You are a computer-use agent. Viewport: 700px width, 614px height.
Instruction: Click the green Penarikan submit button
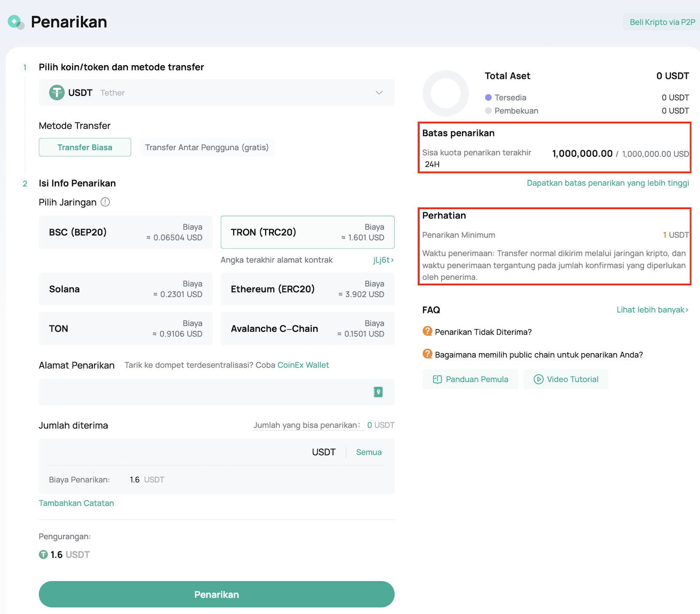(217, 594)
